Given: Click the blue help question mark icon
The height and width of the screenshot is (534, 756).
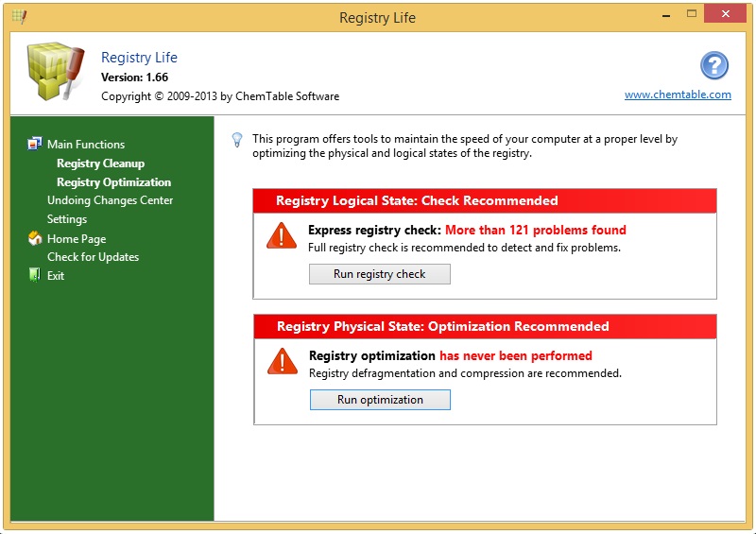Looking at the screenshot, I should [714, 66].
